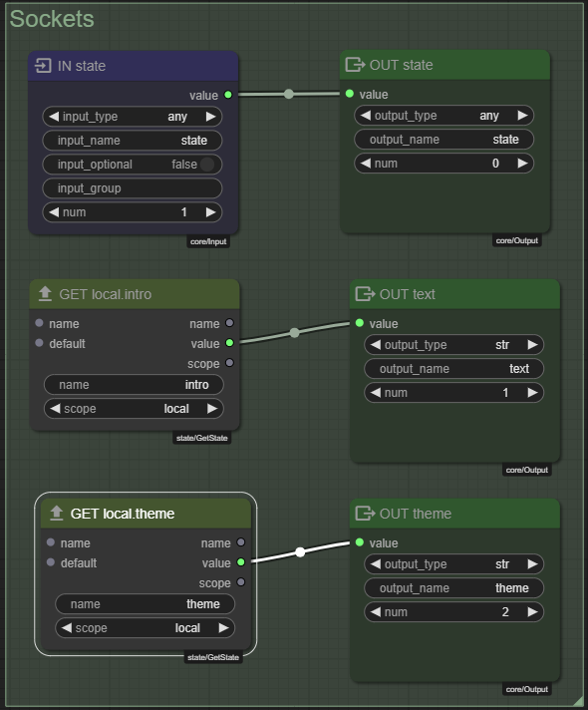Edit the input_group field
The image size is (588, 710).
[x=133, y=187]
